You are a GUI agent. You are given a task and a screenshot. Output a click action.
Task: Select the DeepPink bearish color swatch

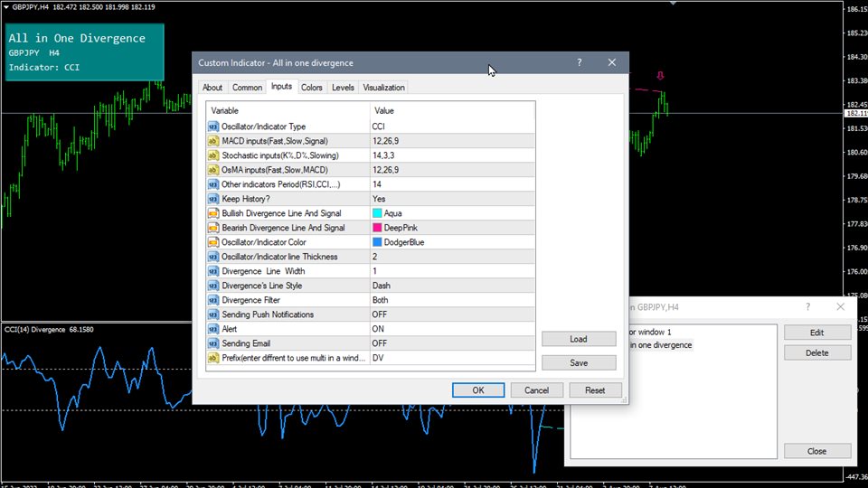point(377,228)
